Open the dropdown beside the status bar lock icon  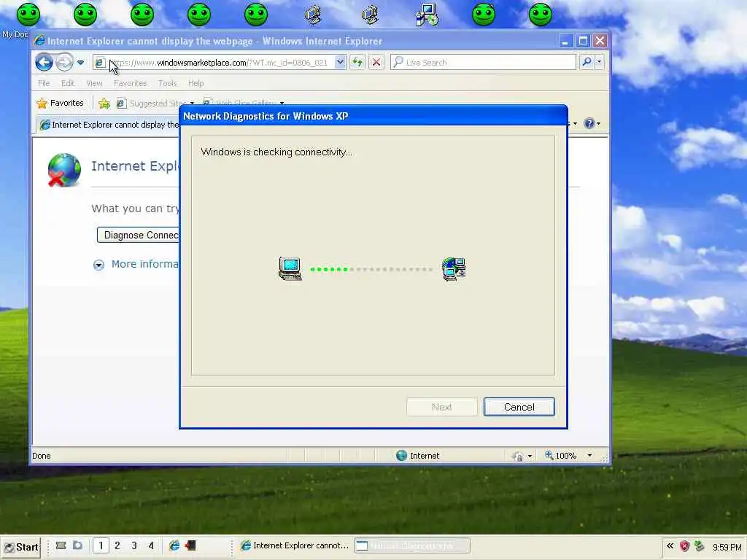[530, 456]
